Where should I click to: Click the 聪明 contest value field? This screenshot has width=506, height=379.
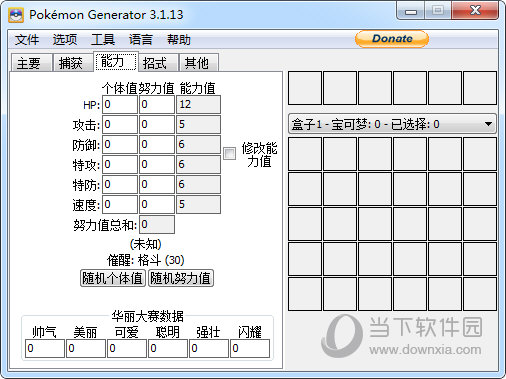(168, 349)
